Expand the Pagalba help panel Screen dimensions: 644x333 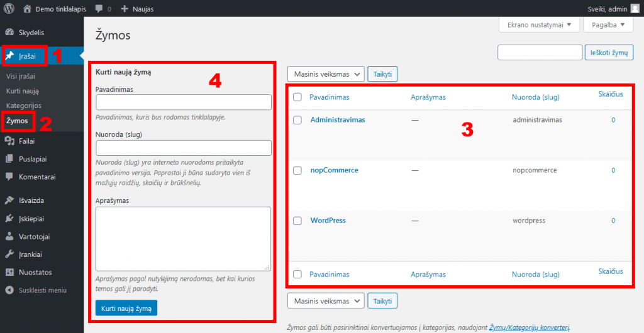(609, 25)
